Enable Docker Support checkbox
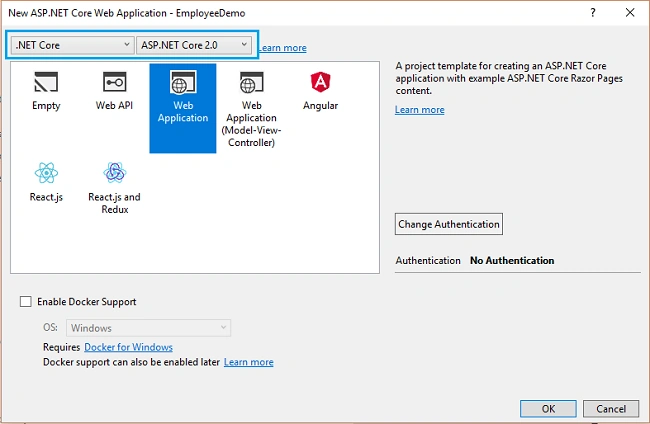This screenshot has height=424, width=650. pos(26,301)
